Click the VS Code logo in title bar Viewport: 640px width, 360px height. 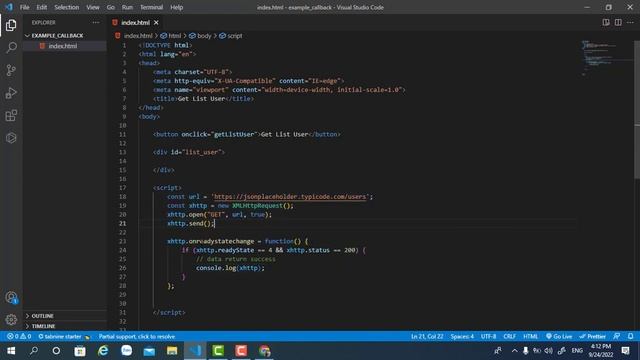coord(9,7)
